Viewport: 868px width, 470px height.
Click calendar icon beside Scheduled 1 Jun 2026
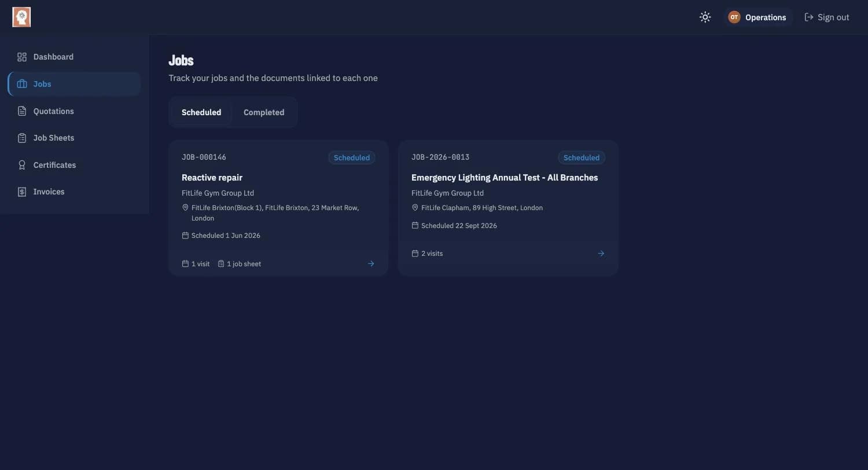pyautogui.click(x=185, y=236)
